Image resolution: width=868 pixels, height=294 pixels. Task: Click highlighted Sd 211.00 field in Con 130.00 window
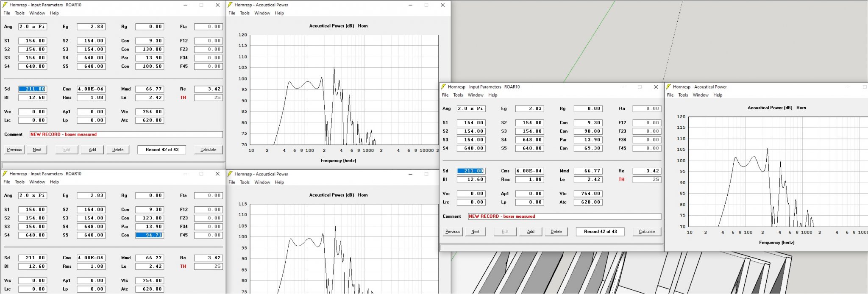pos(33,89)
